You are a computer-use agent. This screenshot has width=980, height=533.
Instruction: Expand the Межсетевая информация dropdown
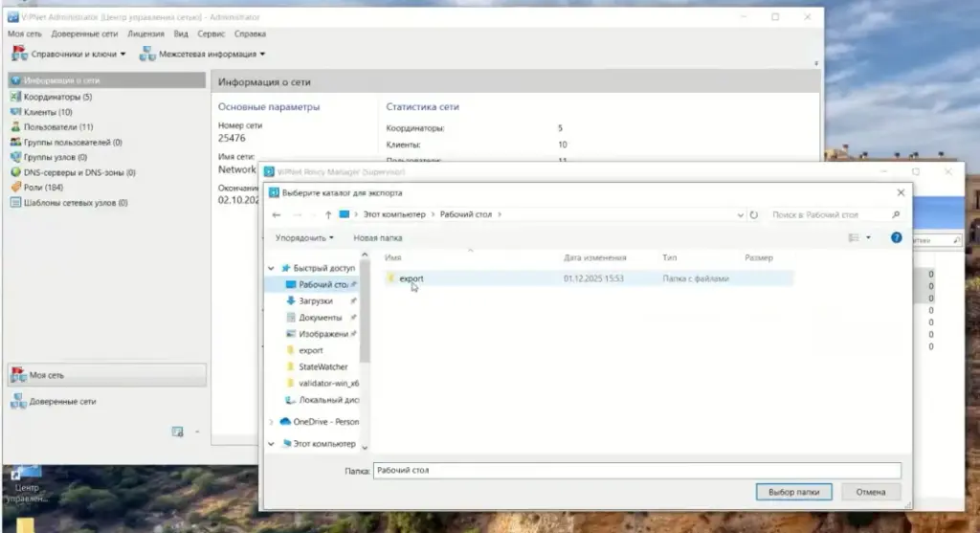pyautogui.click(x=204, y=55)
